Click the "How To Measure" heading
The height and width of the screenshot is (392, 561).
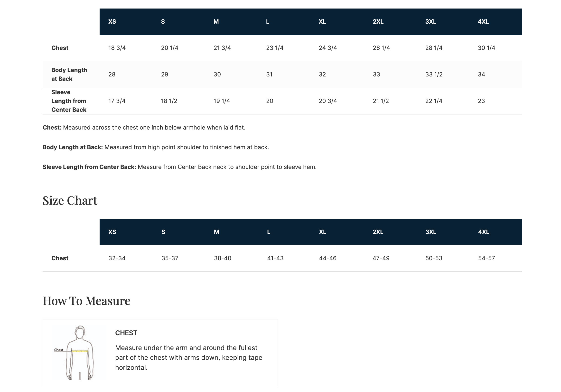86,301
